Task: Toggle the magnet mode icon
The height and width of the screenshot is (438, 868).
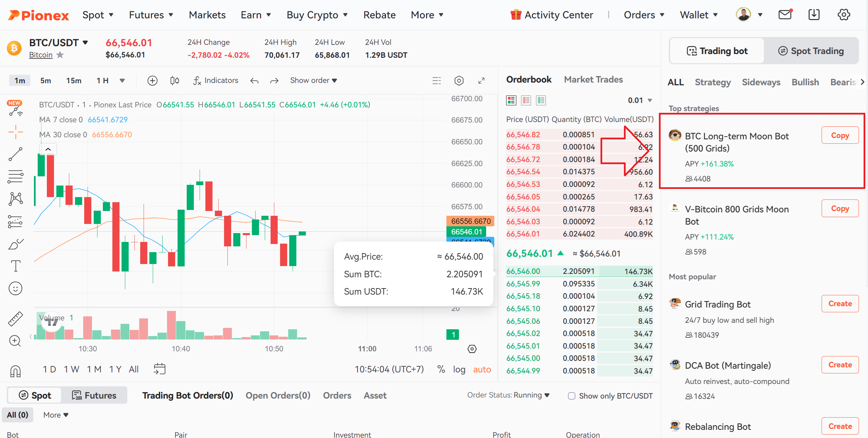Action: click(x=15, y=371)
